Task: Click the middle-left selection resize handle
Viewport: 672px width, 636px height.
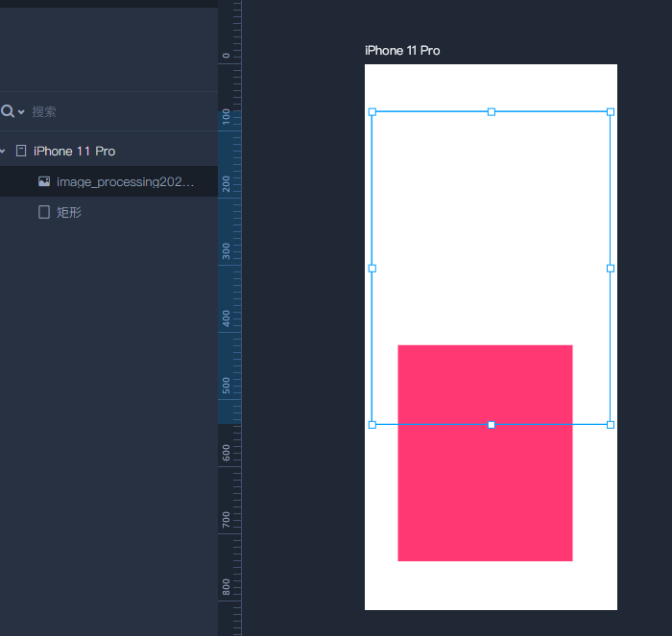Action: point(372,269)
